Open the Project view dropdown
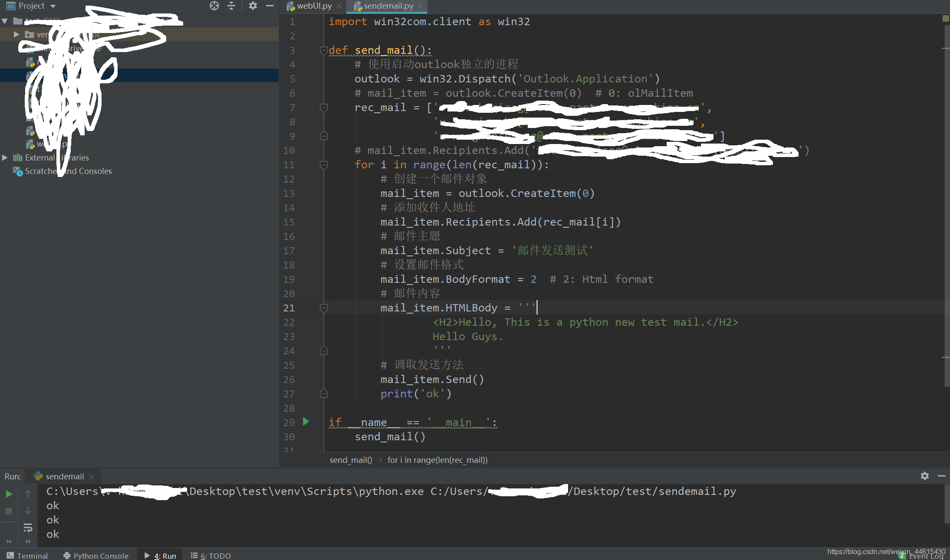Screen dimensions: 950x560 (53, 6)
